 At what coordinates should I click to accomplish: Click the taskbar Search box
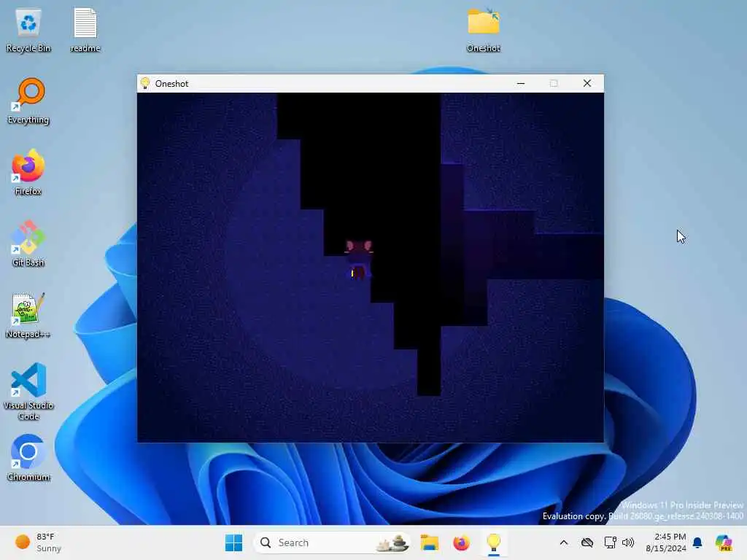(x=332, y=542)
